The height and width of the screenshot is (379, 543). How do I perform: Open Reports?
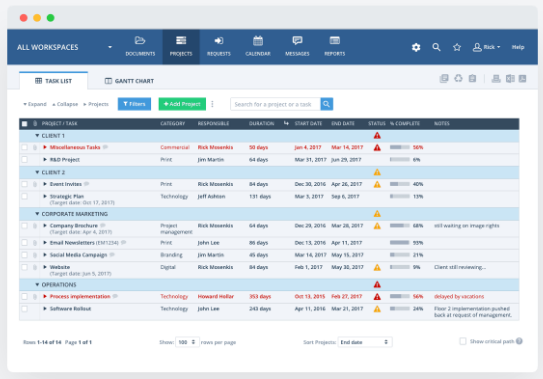tap(335, 46)
